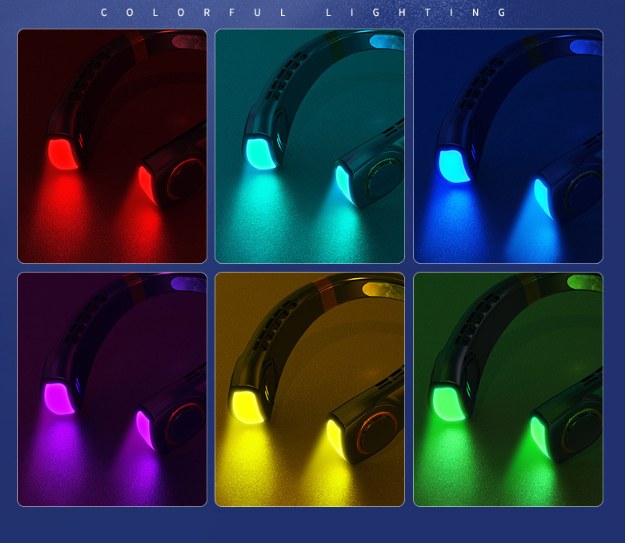Image resolution: width=626 pixels, height=543 pixels.
Task: Open the blue lighting image panel
Action: tap(508, 146)
